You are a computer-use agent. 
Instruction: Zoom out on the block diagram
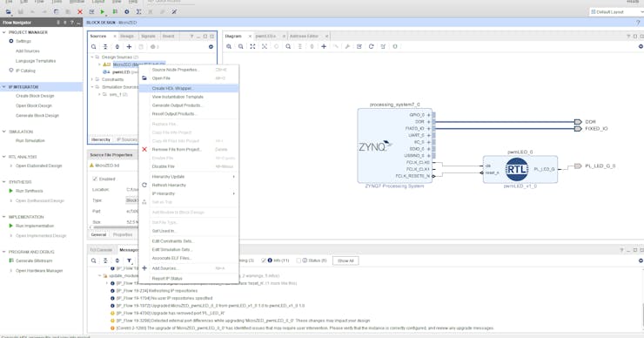tap(241, 46)
